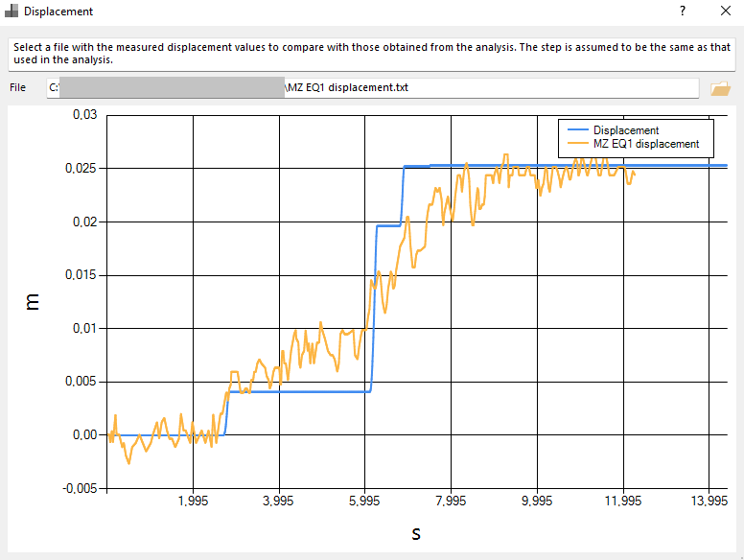
Task: Click the 's' x-axis unit title
Action: 416,534
